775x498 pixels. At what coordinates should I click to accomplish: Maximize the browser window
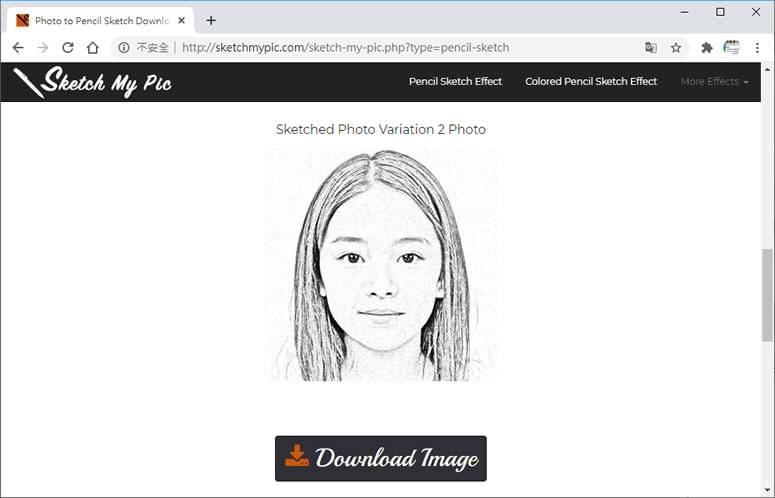click(x=720, y=12)
